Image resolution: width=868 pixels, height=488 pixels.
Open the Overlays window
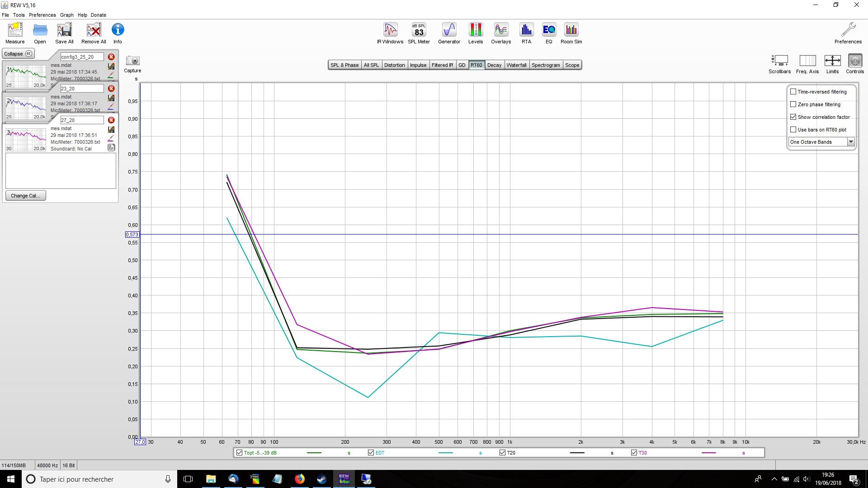[x=501, y=33]
